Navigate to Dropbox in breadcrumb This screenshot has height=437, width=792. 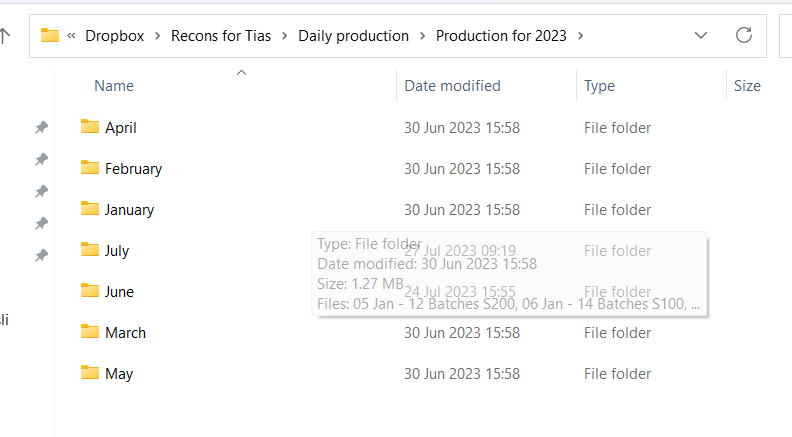coord(114,36)
